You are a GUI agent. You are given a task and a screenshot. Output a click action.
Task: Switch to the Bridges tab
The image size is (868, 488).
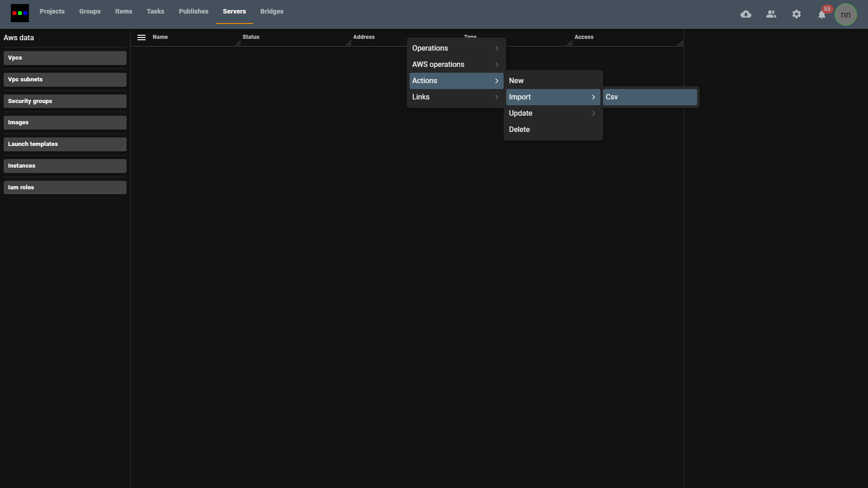(272, 11)
